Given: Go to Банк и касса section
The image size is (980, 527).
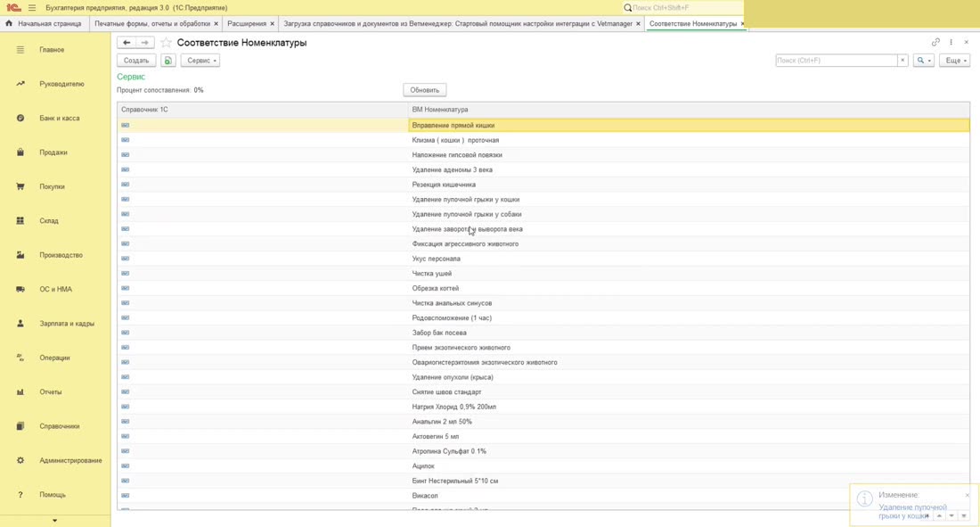Looking at the screenshot, I should (x=60, y=119).
